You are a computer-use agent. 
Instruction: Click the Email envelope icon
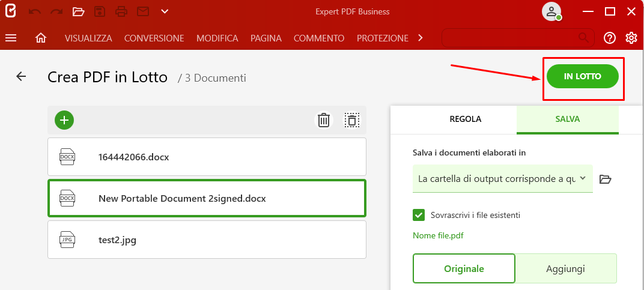142,11
